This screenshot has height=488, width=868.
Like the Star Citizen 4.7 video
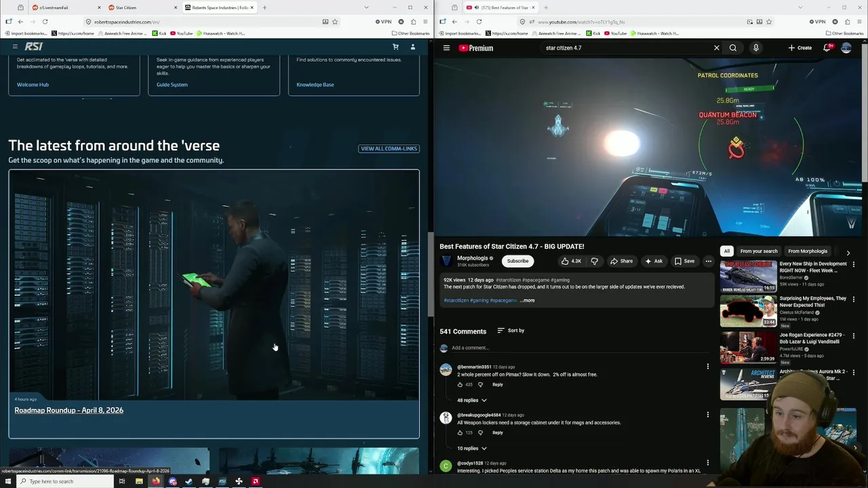coord(572,261)
